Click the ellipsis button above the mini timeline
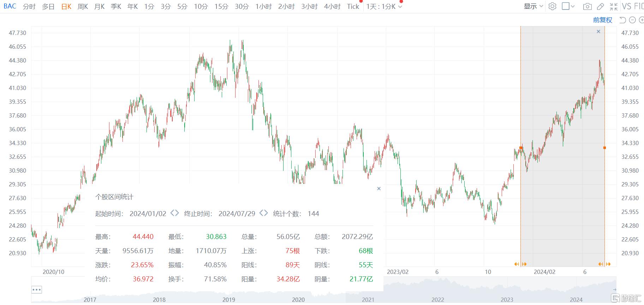The height and width of the screenshot is (305, 644). click(x=37, y=290)
